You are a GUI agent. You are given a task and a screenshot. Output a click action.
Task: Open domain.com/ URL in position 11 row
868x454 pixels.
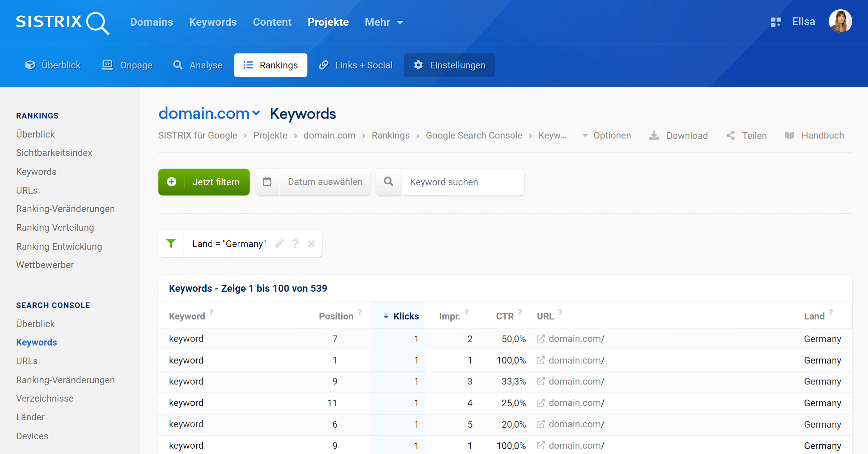[577, 403]
